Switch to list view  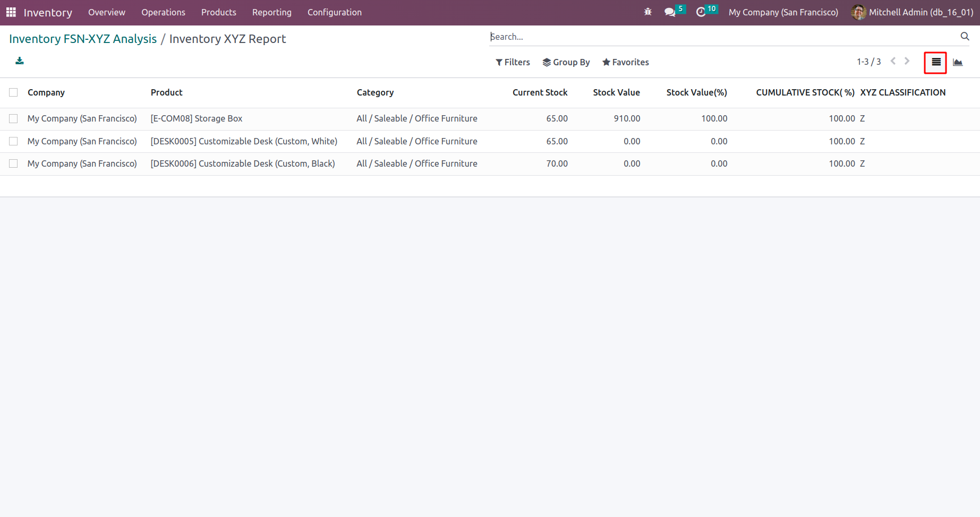tap(936, 63)
